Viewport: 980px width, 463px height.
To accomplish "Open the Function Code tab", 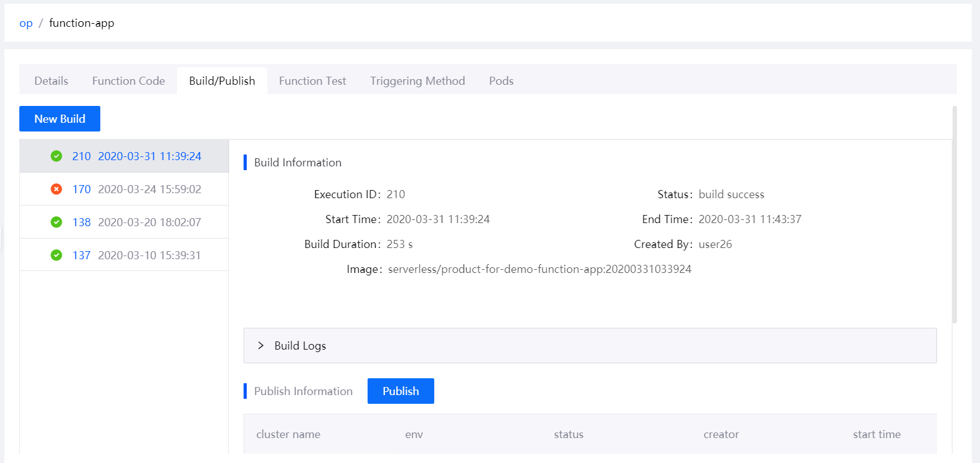I will coord(128,81).
